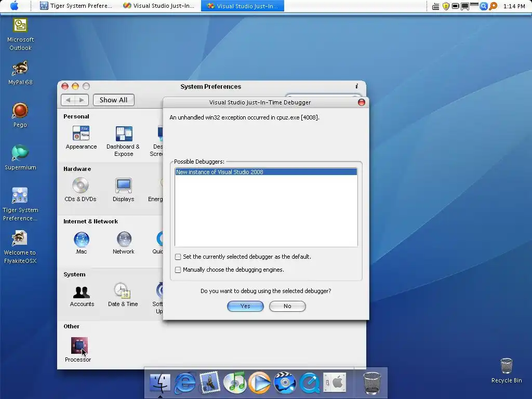Click No to decline debugging
Viewport: 532px width, 399px height.
[287, 306]
